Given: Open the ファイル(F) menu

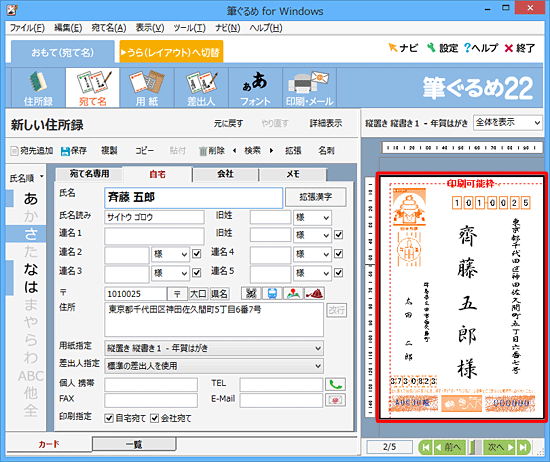Looking at the screenshot, I should [27, 28].
